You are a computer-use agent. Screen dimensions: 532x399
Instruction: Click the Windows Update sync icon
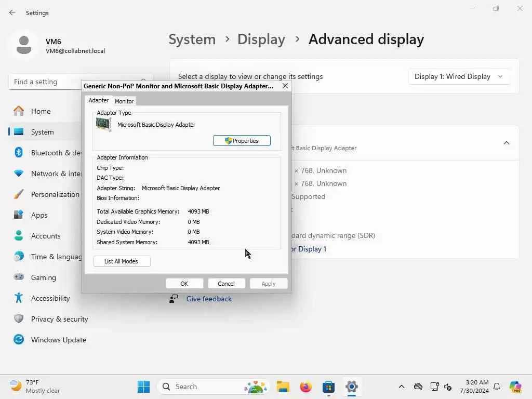pos(19,339)
